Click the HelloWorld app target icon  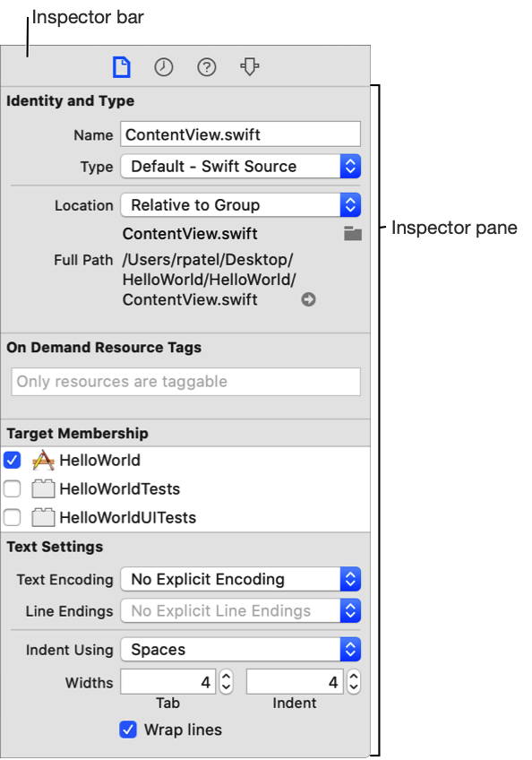[x=43, y=461]
